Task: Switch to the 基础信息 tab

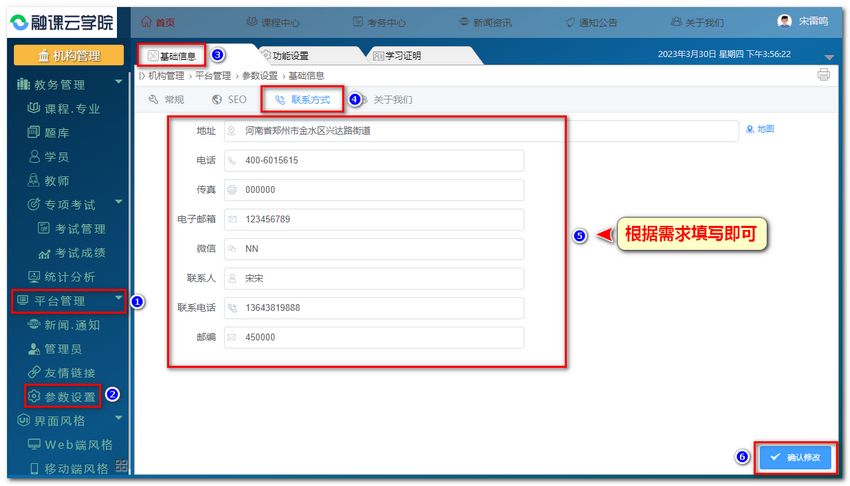Action: click(172, 56)
